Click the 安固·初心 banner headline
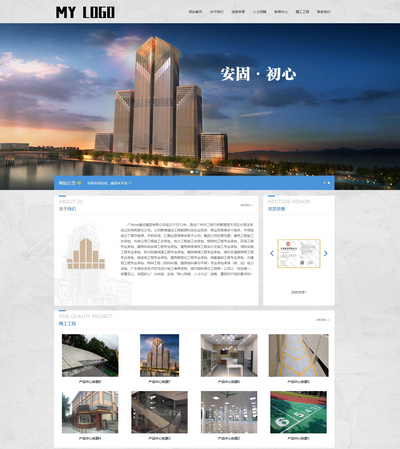Image resolution: width=400 pixels, height=449 pixels. [258, 74]
